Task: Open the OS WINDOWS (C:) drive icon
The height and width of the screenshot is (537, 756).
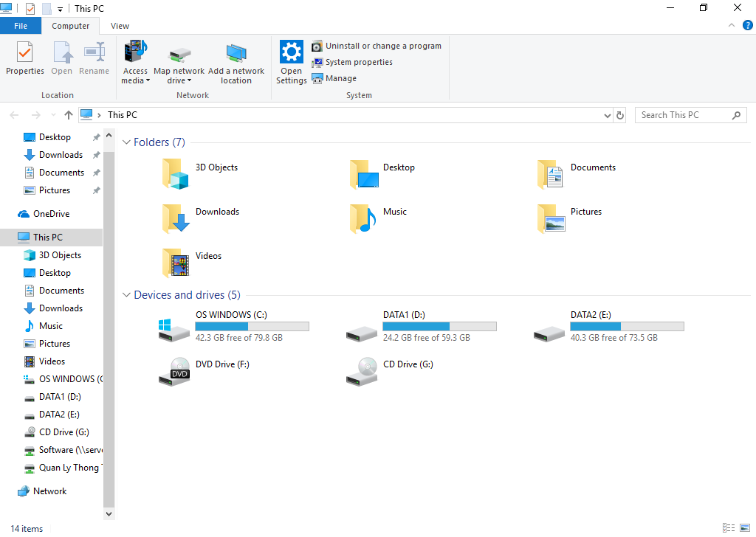Action: (174, 328)
